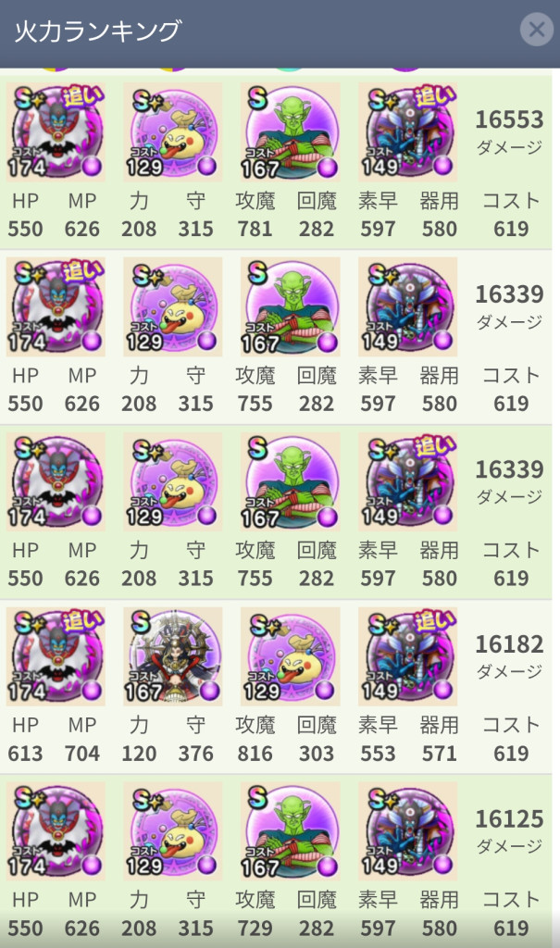560x948 pixels.
Task: Select cost 174 bat without 追い in third row
Action: point(56,481)
